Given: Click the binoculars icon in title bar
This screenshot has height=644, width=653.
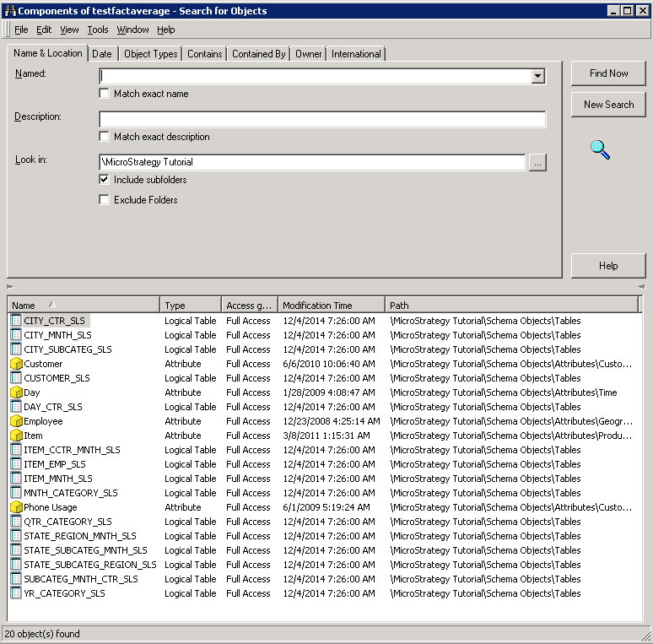Looking at the screenshot, I should tap(10, 11).
